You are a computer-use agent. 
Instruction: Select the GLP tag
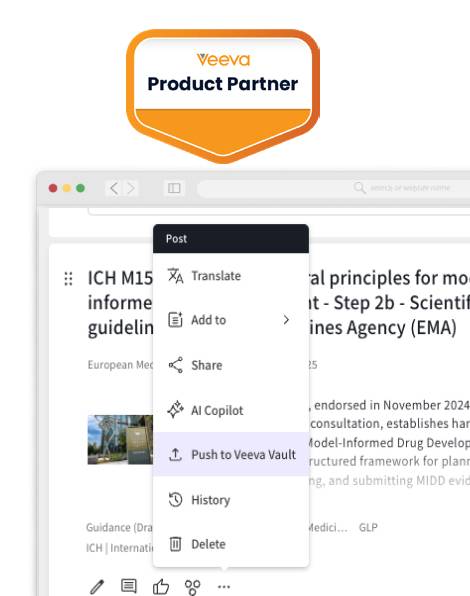tap(368, 528)
